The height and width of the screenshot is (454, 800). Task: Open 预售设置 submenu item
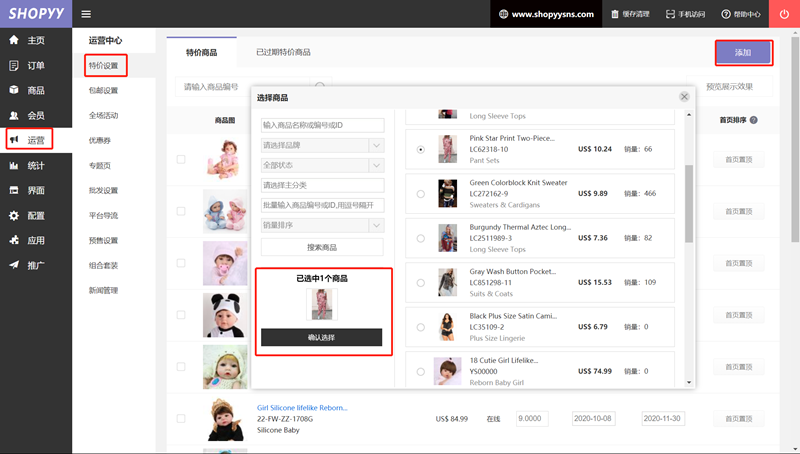[x=104, y=240]
